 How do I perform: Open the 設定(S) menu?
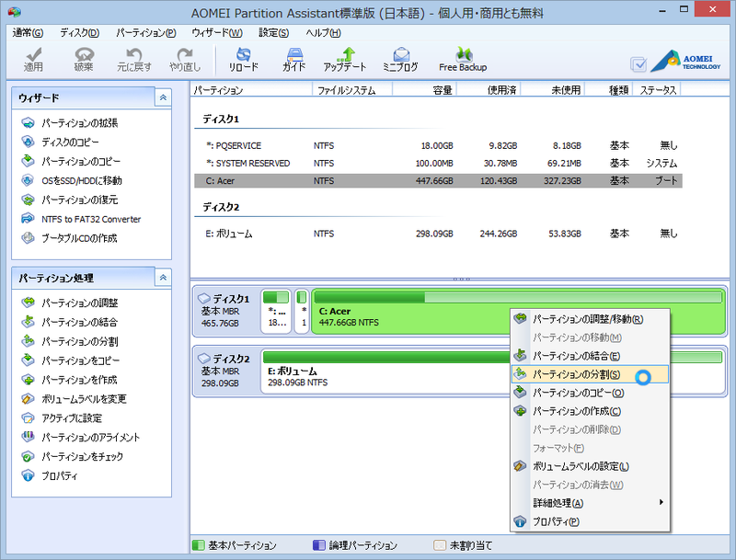[274, 33]
